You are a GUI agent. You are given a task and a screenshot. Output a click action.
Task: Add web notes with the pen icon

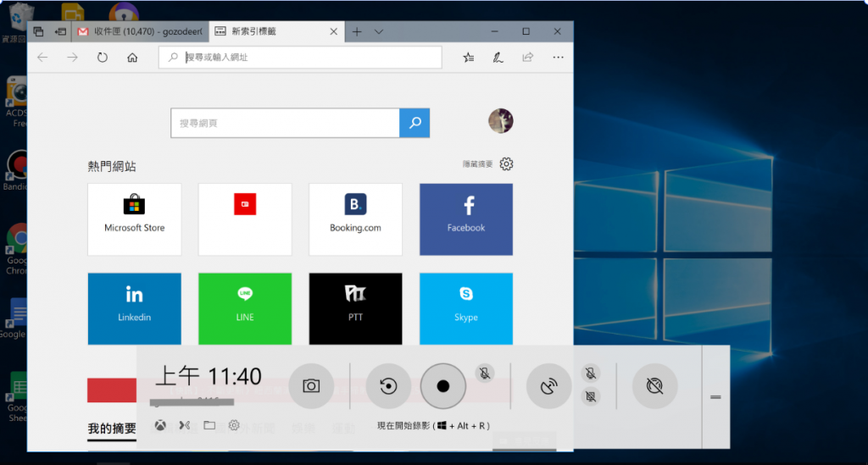[498, 58]
